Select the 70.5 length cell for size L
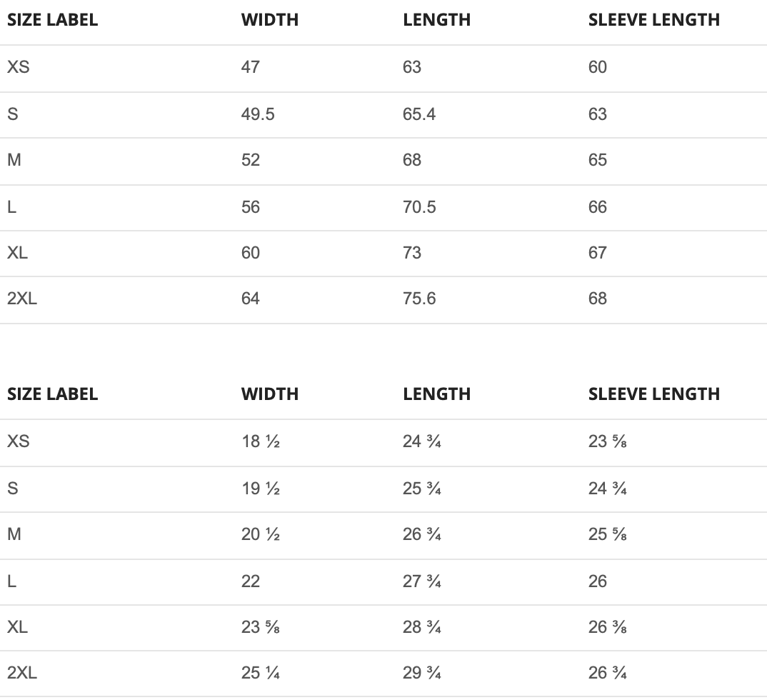Image resolution: width=767 pixels, height=700 pixels. pos(419,207)
